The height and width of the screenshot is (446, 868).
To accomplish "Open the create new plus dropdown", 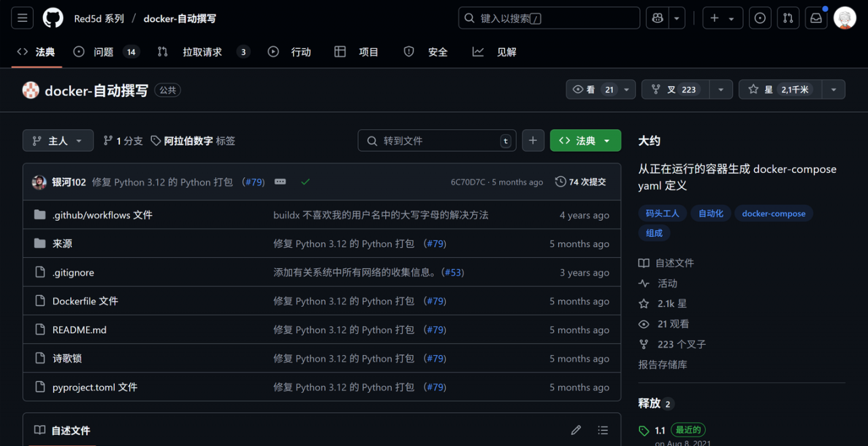I will (723, 18).
